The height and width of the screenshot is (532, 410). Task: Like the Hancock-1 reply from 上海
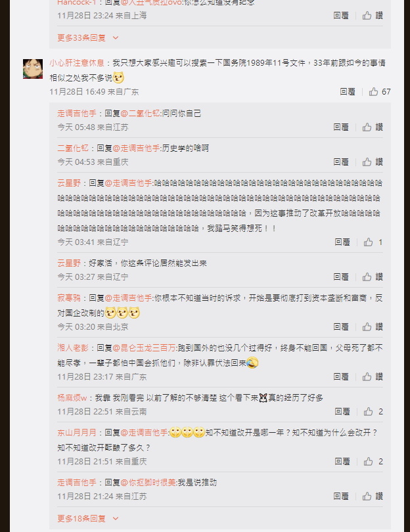(373, 15)
